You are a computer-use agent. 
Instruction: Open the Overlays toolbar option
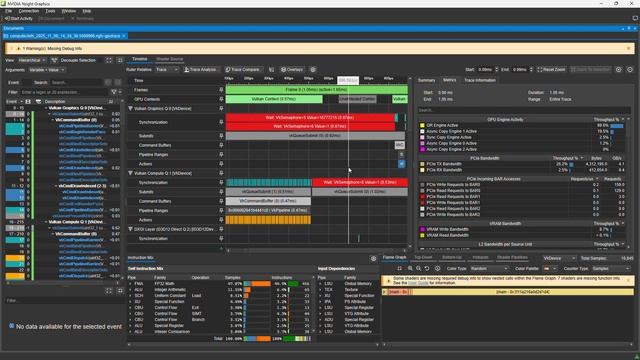[x=292, y=69]
